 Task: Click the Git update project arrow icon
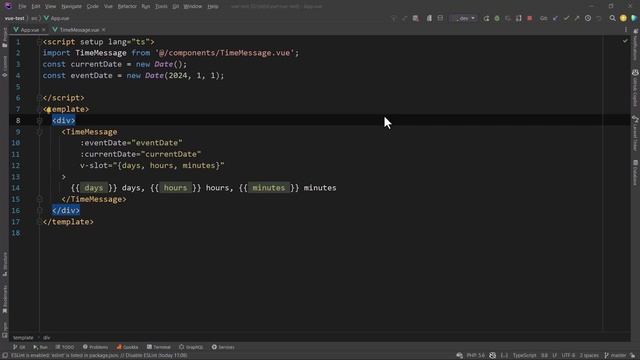click(x=556, y=18)
